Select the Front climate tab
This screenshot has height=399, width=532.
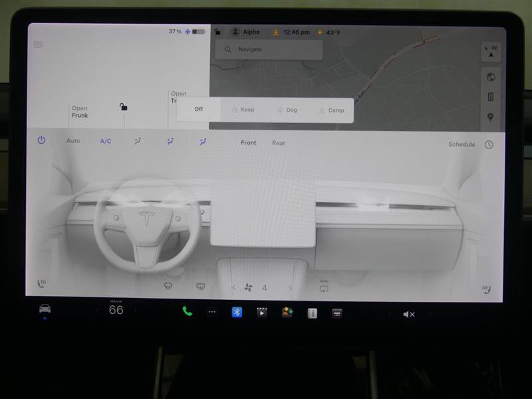click(248, 142)
